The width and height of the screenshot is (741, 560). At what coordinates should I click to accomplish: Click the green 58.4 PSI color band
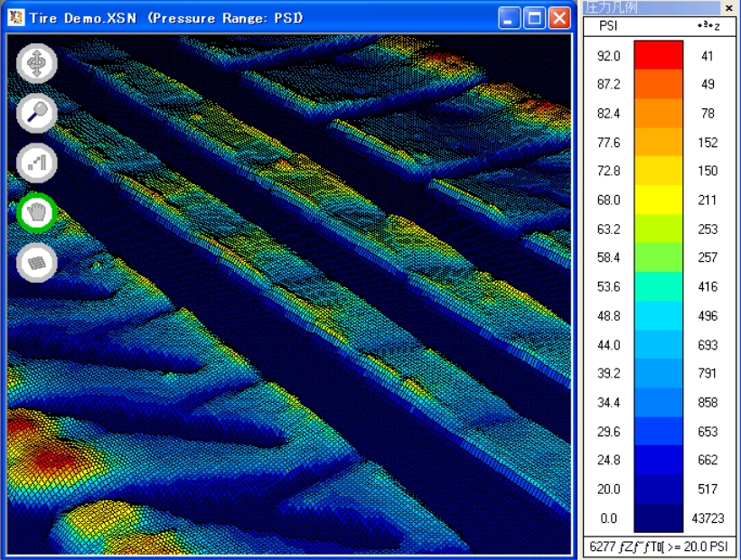[658, 257]
